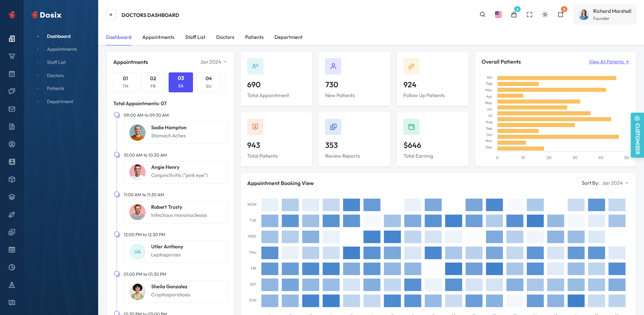Open Sort By Jan 2024 dropdown
This screenshot has width=644, height=315.
pyautogui.click(x=615, y=183)
